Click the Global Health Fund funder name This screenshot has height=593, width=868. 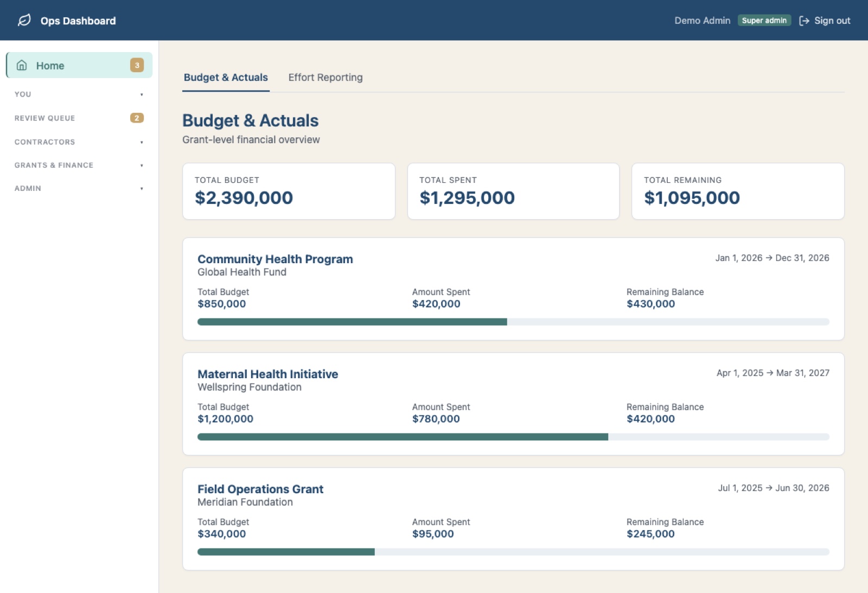pos(242,272)
